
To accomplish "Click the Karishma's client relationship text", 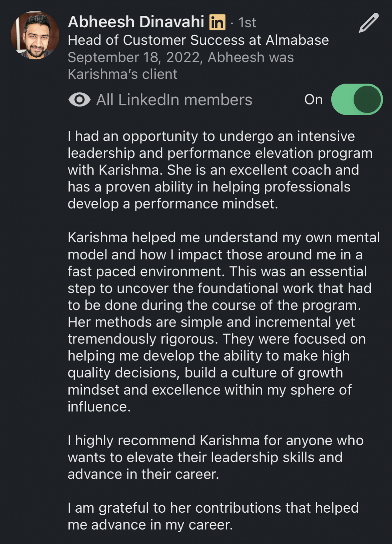I will pyautogui.click(x=122, y=74).
